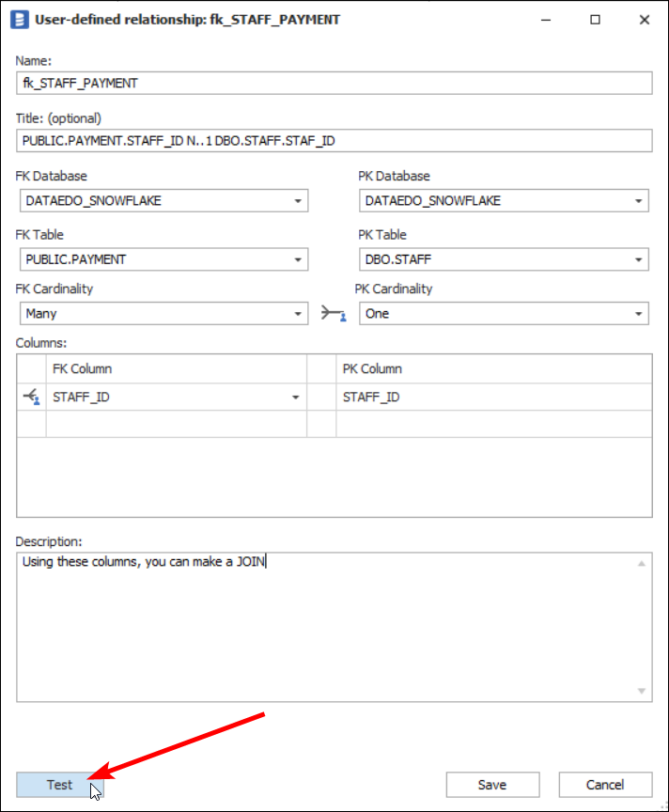Click the cardinality relationship icon between dropdowns
Viewport: 669px width, 812px height.
click(334, 314)
